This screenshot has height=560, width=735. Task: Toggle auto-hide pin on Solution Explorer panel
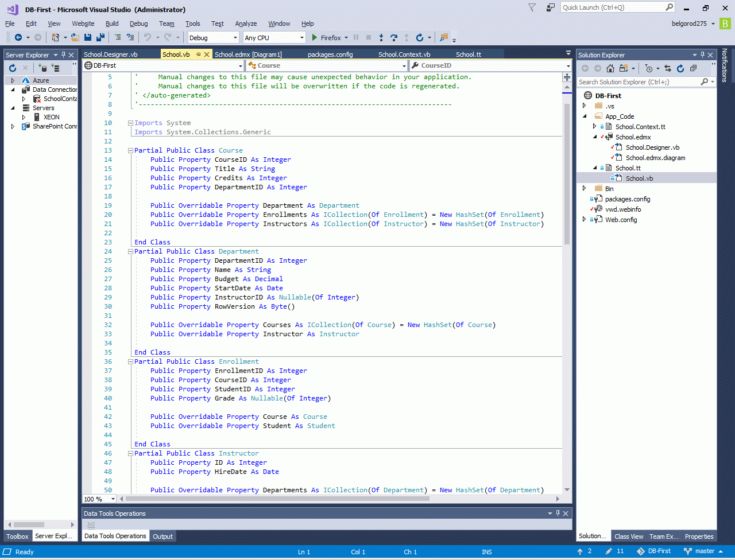[x=702, y=55]
